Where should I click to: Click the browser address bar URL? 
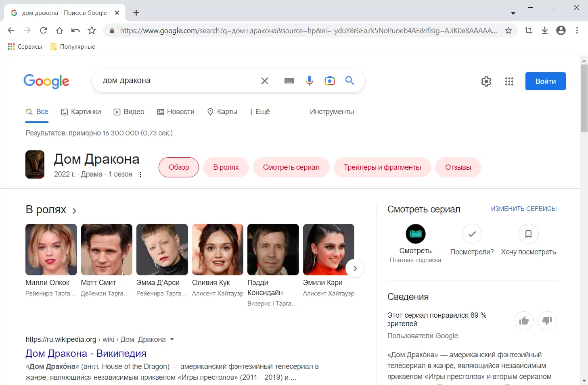pyautogui.click(x=308, y=31)
